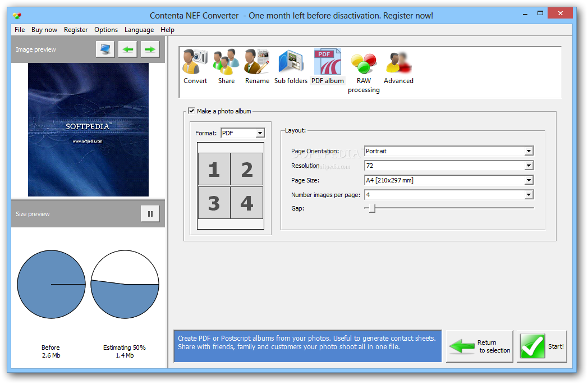Click the monitor full-screen preview icon
This screenshot has width=588, height=384.
tap(105, 49)
